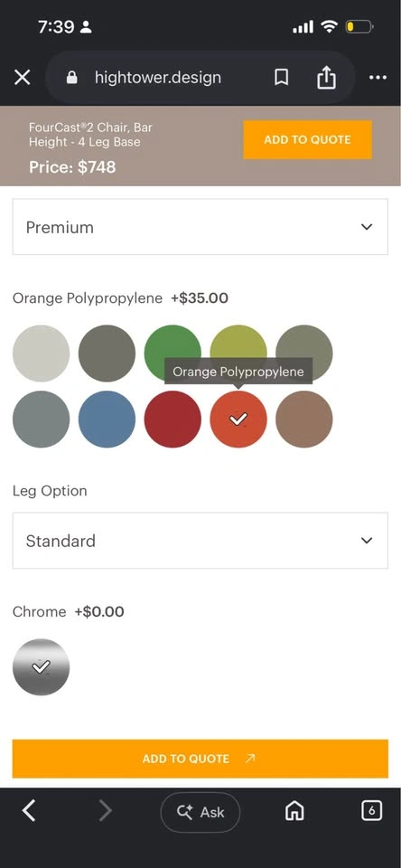
Task: Close the page with the X icon
Action: pos(22,78)
